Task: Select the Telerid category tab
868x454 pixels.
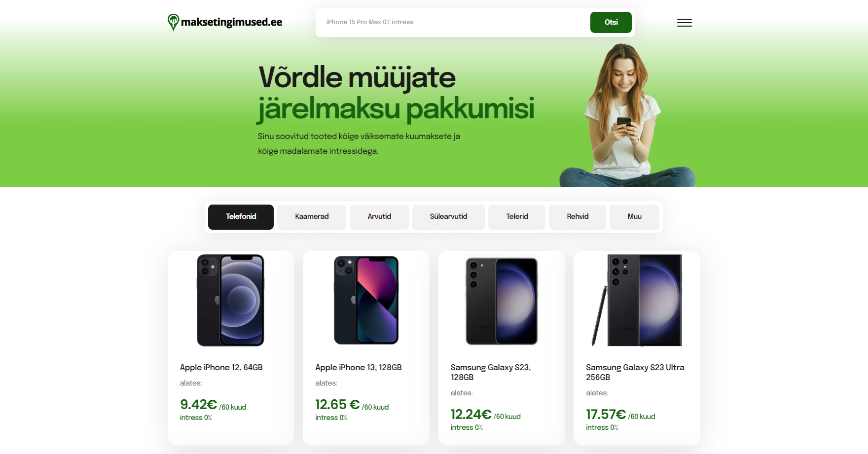Action: point(517,217)
